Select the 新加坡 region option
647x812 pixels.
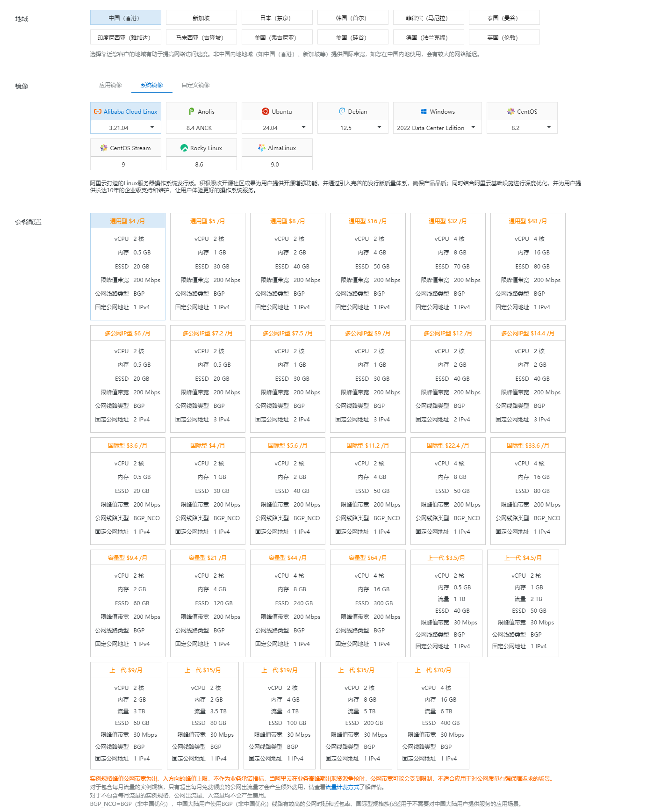(201, 18)
